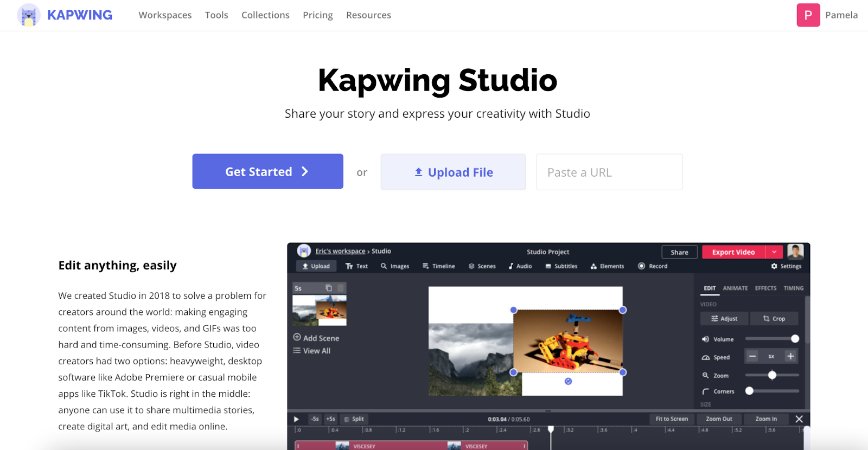868x450 pixels.
Task: Click the Studio preview workspace cat avatar
Action: tap(304, 251)
